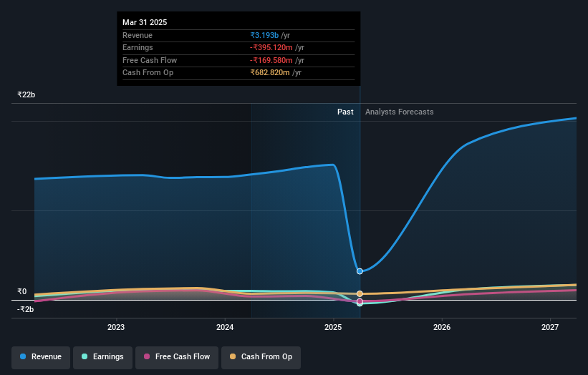Click the pink Free Cash Flow data point
588x375 pixels.
(x=360, y=301)
